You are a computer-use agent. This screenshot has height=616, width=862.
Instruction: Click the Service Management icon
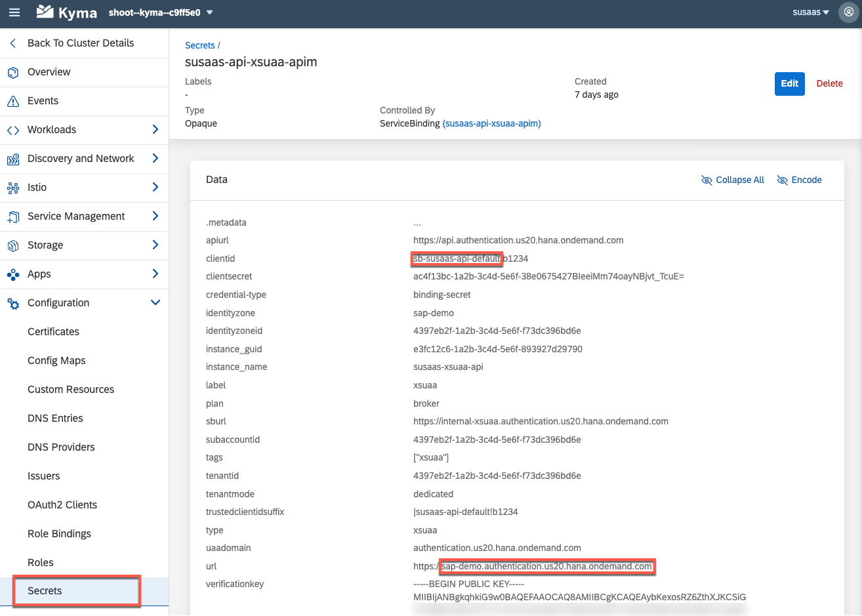pyautogui.click(x=13, y=216)
